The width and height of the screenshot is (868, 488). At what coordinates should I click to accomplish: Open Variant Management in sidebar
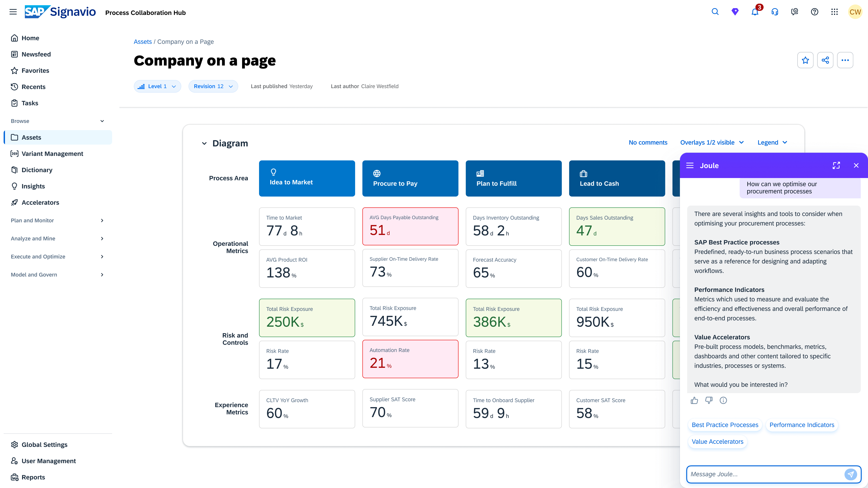pos(52,154)
